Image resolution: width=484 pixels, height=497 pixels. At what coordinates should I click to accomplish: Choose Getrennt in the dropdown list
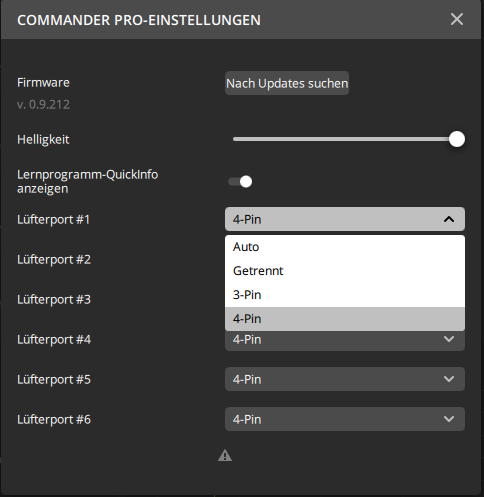point(345,271)
